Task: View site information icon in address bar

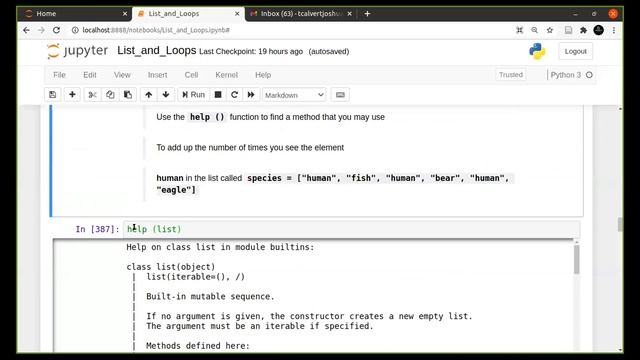Action: (x=75, y=30)
